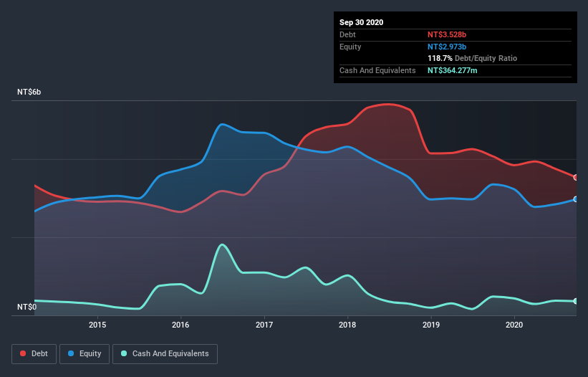Click the NT$2.973b equity value

pyautogui.click(x=447, y=47)
